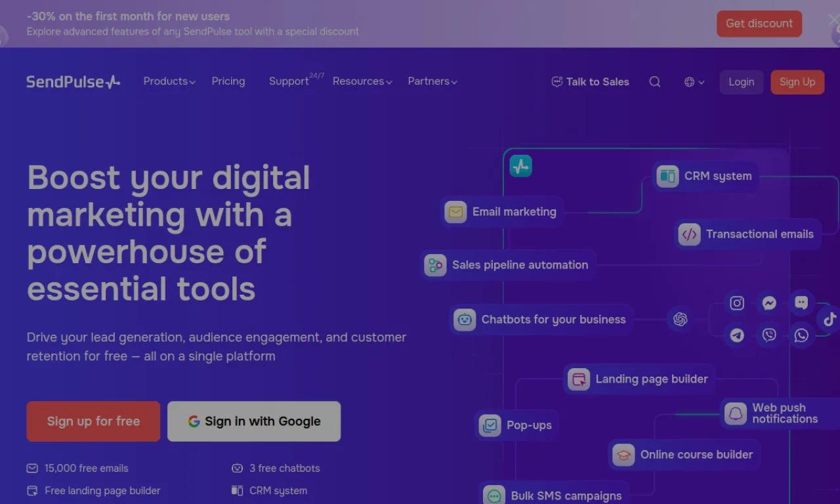840x504 pixels.
Task: Click the Sign up for free button
Action: 93,421
